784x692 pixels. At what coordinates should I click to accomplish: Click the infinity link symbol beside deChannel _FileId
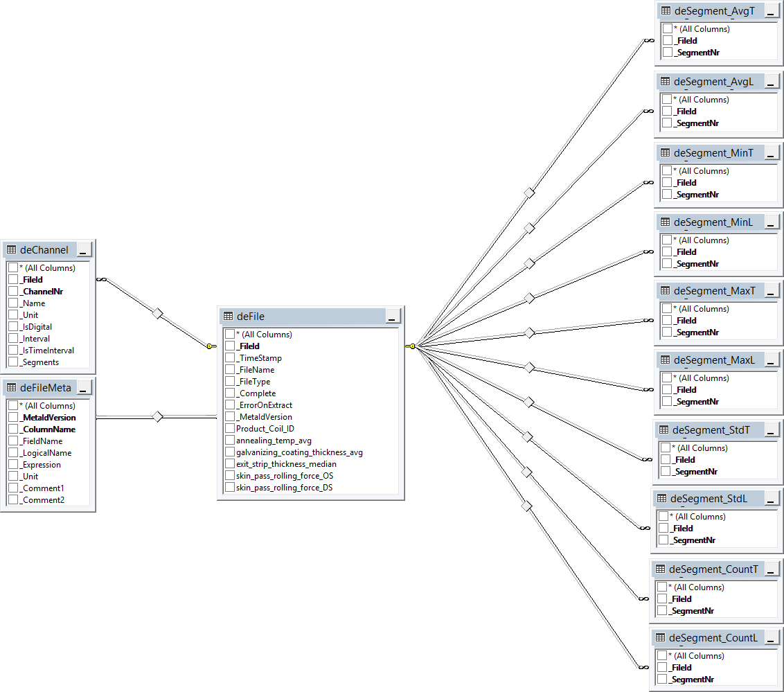[x=102, y=279]
